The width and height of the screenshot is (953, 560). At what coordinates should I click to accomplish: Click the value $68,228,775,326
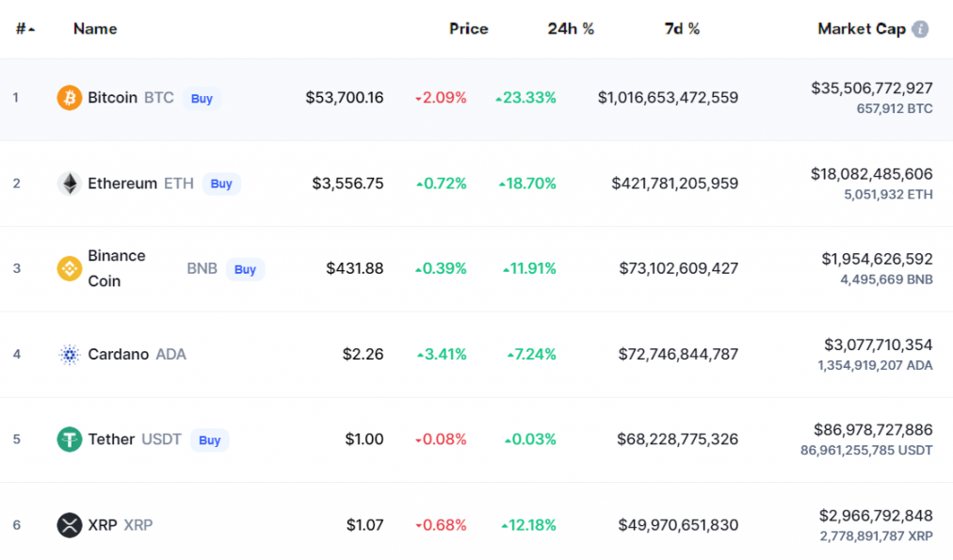[x=678, y=440]
